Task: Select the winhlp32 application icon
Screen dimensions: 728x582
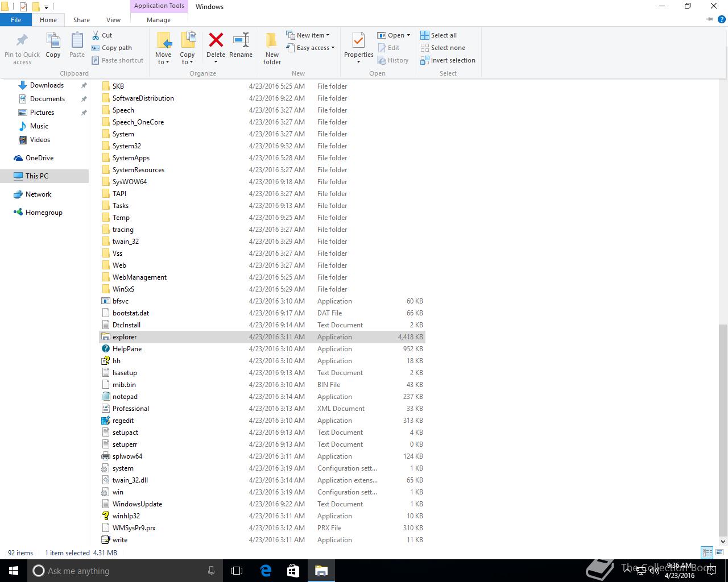Action: [x=105, y=516]
